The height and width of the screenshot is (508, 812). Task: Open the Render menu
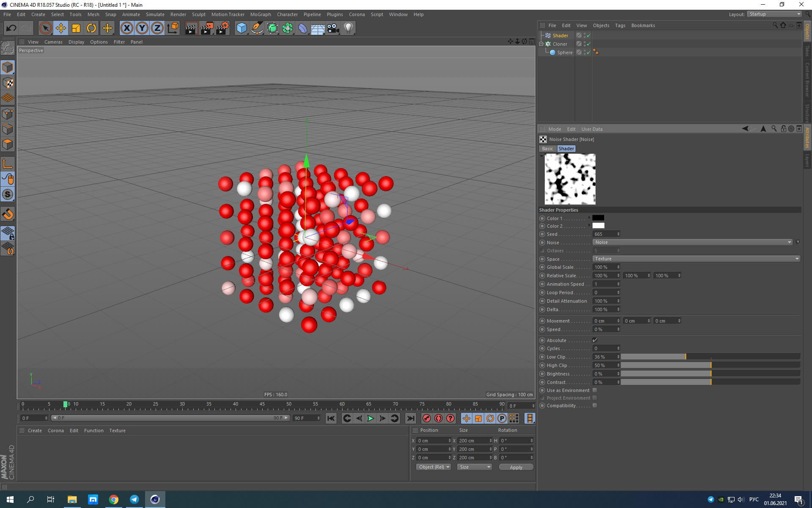click(178, 14)
